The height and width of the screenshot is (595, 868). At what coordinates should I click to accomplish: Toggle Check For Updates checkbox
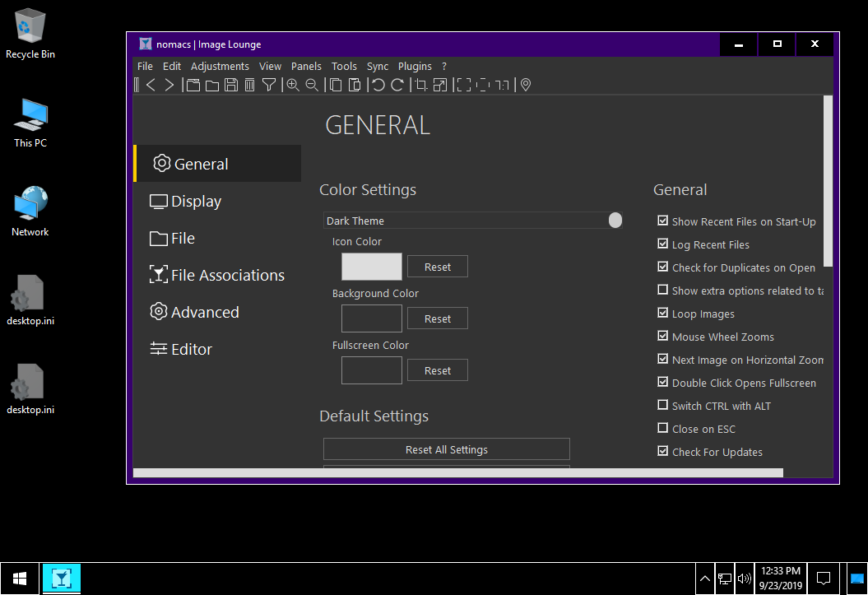[662, 451]
